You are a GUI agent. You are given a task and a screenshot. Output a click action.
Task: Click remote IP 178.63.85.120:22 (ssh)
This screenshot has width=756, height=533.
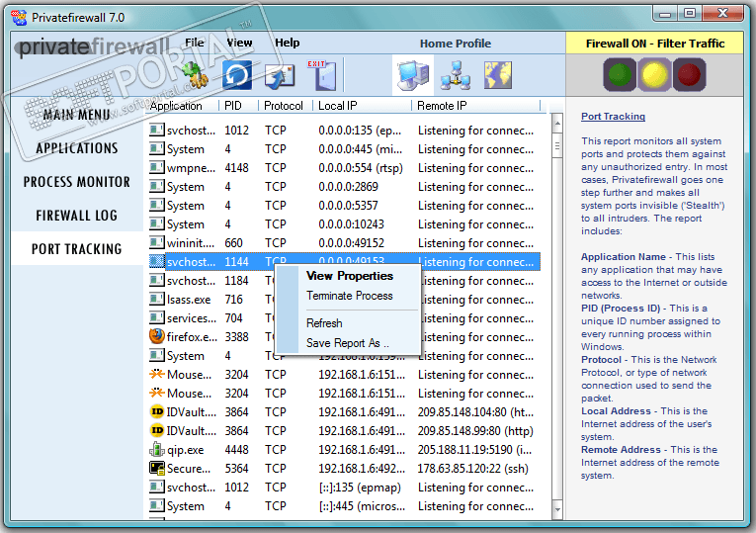tap(473, 469)
